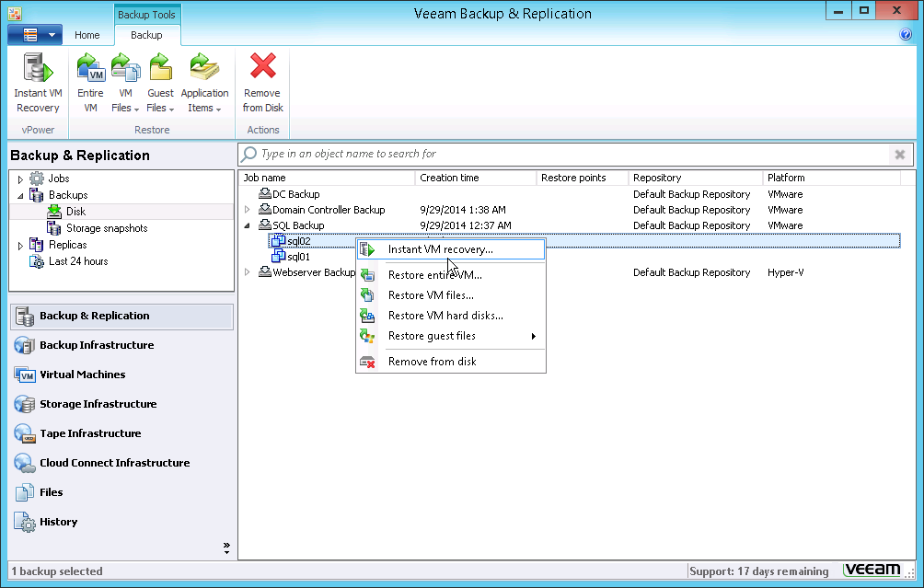
Task: Sort by Job name column header
Action: (x=327, y=178)
